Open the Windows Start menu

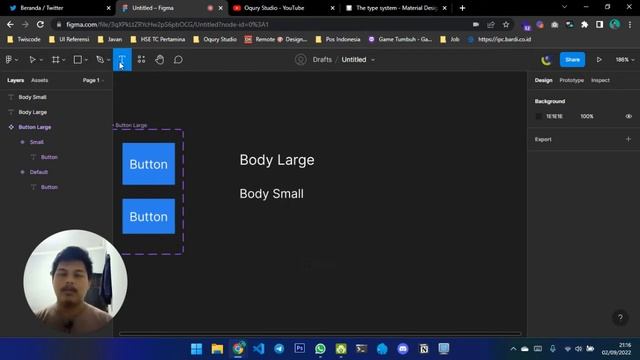pos(196,349)
